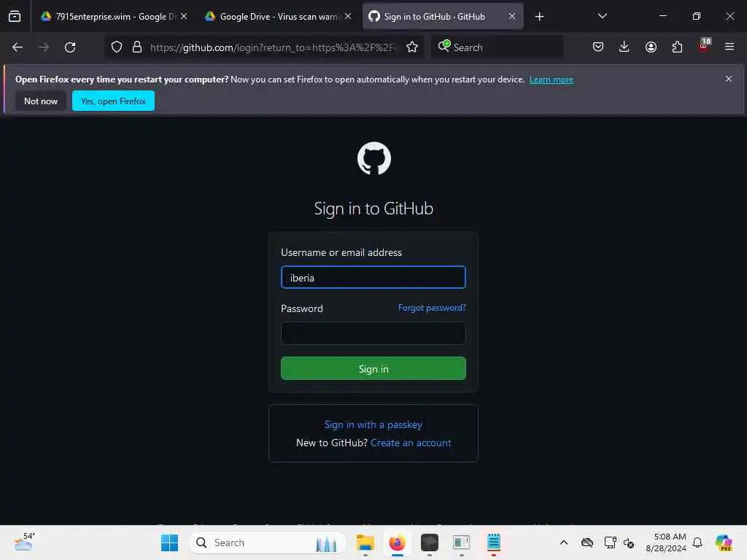The width and height of the screenshot is (747, 560).
Task: Expand the list all tabs dropdown
Action: pos(602,16)
